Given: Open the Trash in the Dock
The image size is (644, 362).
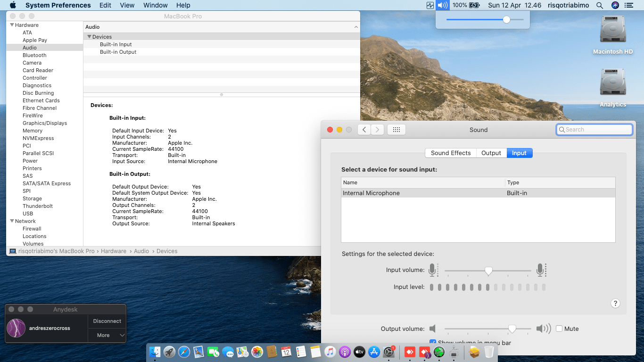Looking at the screenshot, I should (489, 352).
